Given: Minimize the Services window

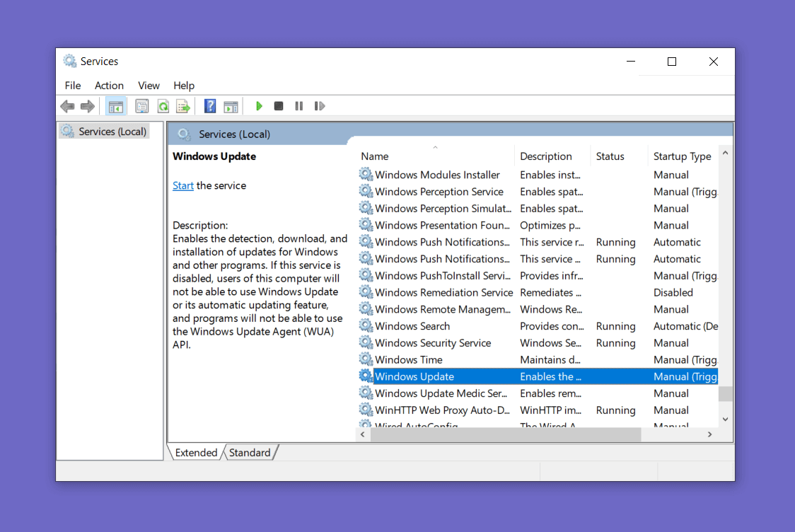Looking at the screenshot, I should [631, 62].
